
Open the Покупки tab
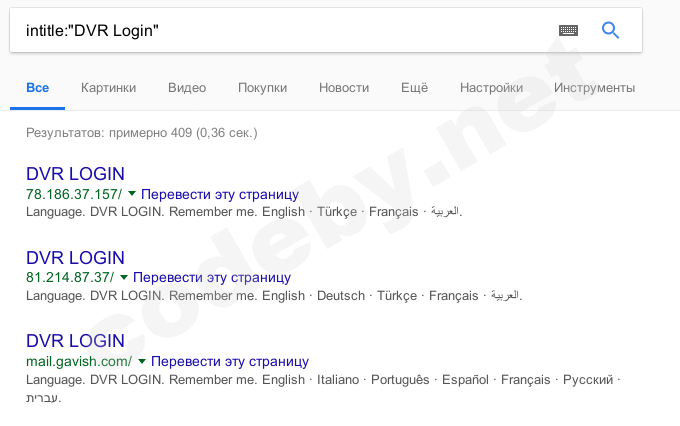tap(262, 88)
